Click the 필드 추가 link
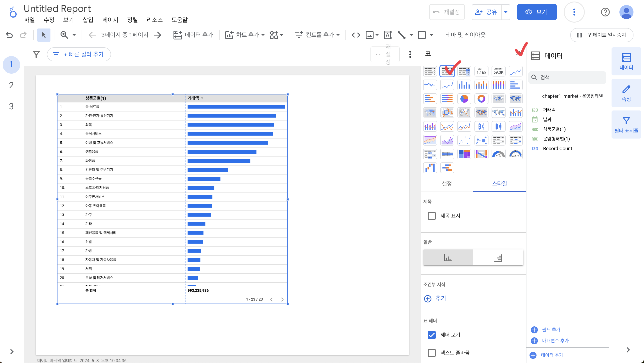Screen dimensions: 644x363 click(x=551, y=329)
